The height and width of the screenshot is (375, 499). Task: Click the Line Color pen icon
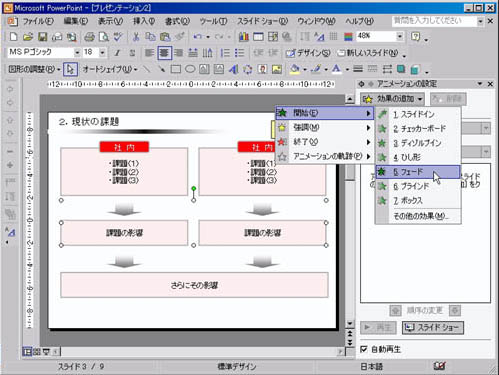(315, 69)
